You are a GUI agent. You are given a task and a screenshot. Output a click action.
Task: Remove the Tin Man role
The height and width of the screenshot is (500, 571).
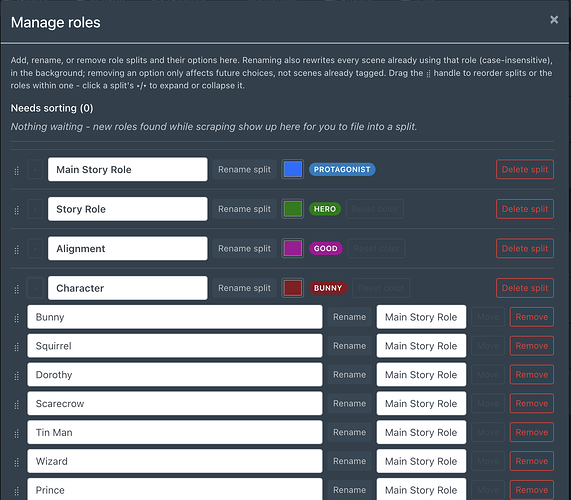(x=532, y=432)
